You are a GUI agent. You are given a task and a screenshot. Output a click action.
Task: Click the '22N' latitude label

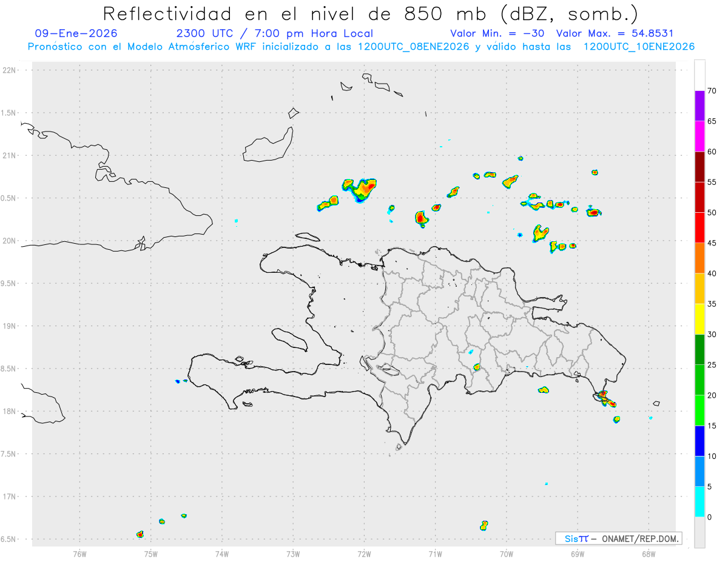click(10, 70)
